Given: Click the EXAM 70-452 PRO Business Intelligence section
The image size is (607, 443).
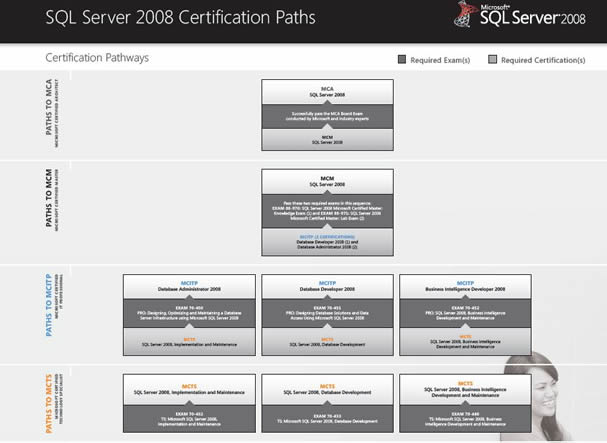Looking at the screenshot, I should coord(465,313).
